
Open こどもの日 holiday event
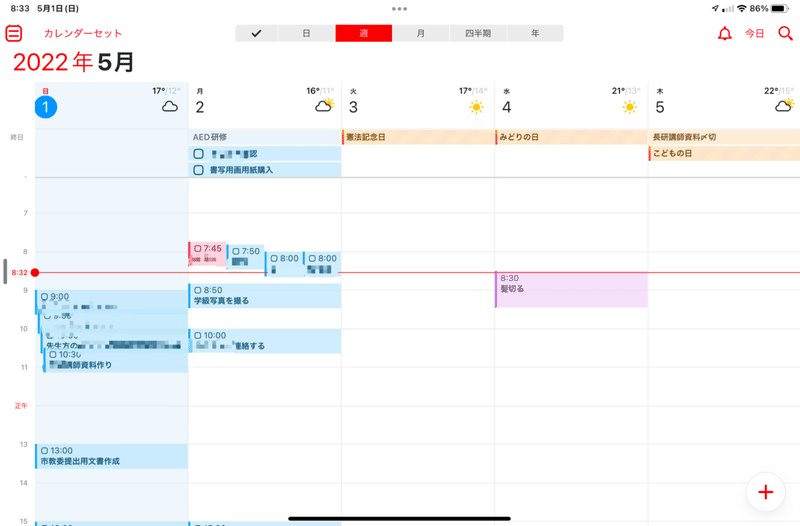tap(724, 154)
